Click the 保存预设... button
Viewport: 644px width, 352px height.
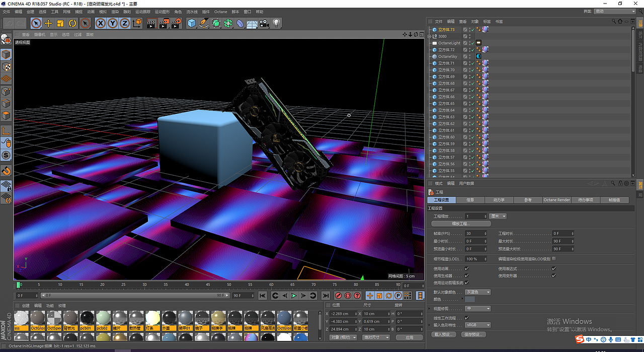(474, 334)
